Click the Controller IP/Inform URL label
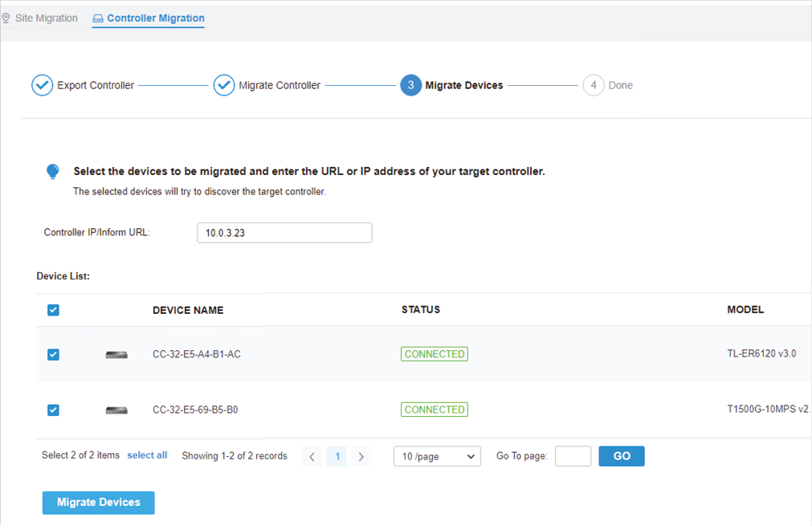Image resolution: width=812 pixels, height=526 pixels. tap(97, 232)
